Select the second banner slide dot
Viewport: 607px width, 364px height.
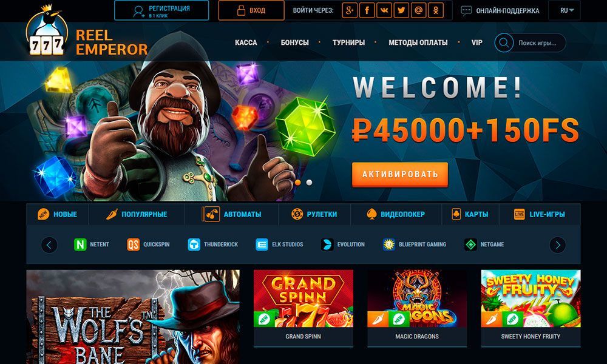pyautogui.click(x=309, y=182)
